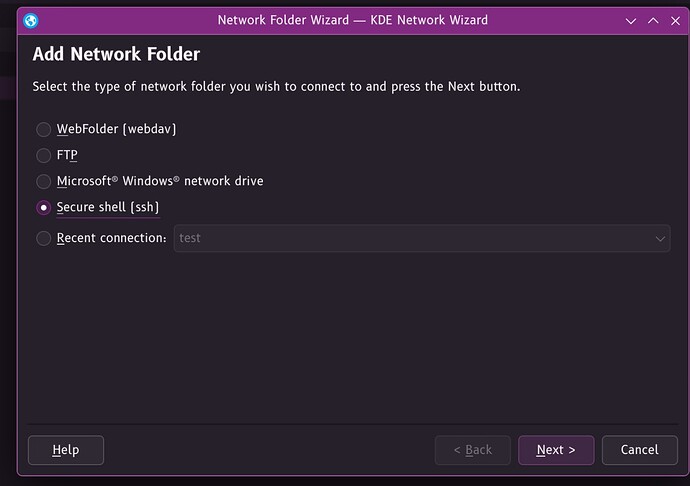Click the "Microsoft Windows network drive" label text
Screen dimensions: 690x486
click(x=160, y=182)
